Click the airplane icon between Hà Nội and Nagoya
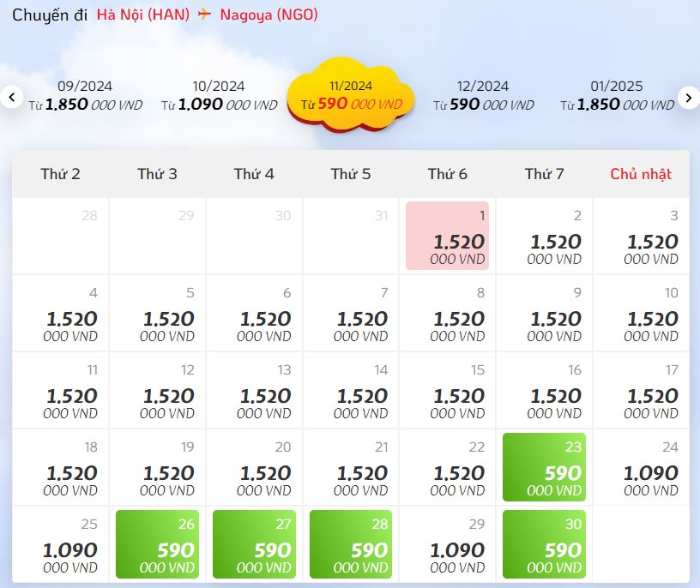The image size is (700, 588). click(x=204, y=15)
